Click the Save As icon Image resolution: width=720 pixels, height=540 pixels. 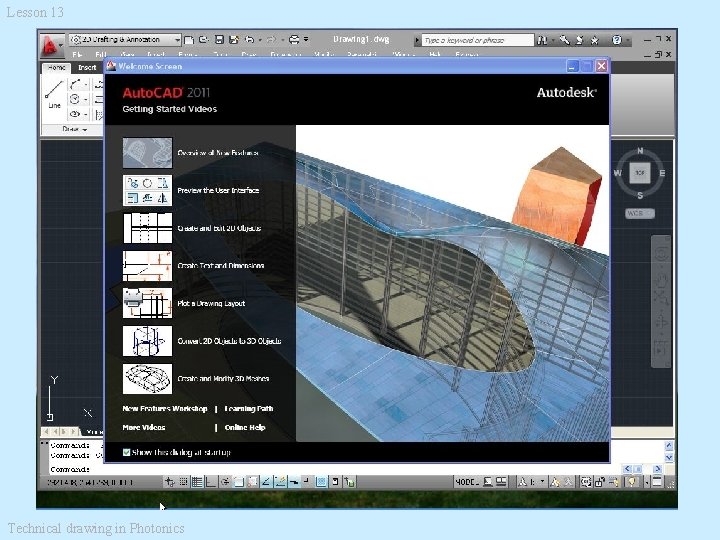[234, 40]
